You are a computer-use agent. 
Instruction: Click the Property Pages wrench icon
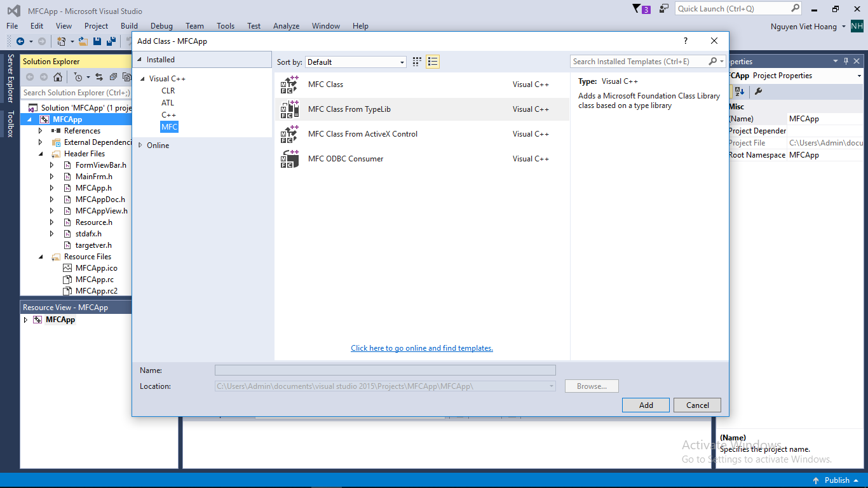pos(758,91)
